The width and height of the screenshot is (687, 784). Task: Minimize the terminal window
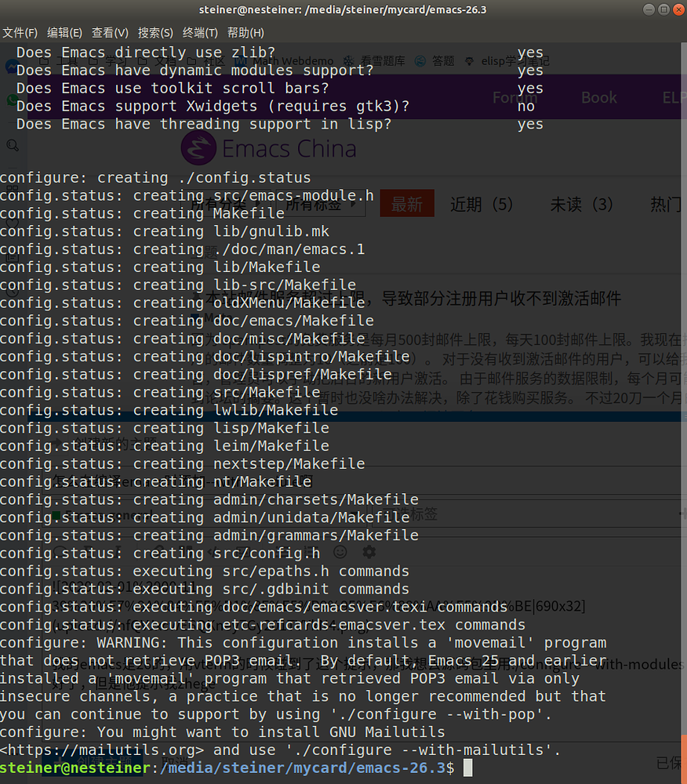click(649, 9)
